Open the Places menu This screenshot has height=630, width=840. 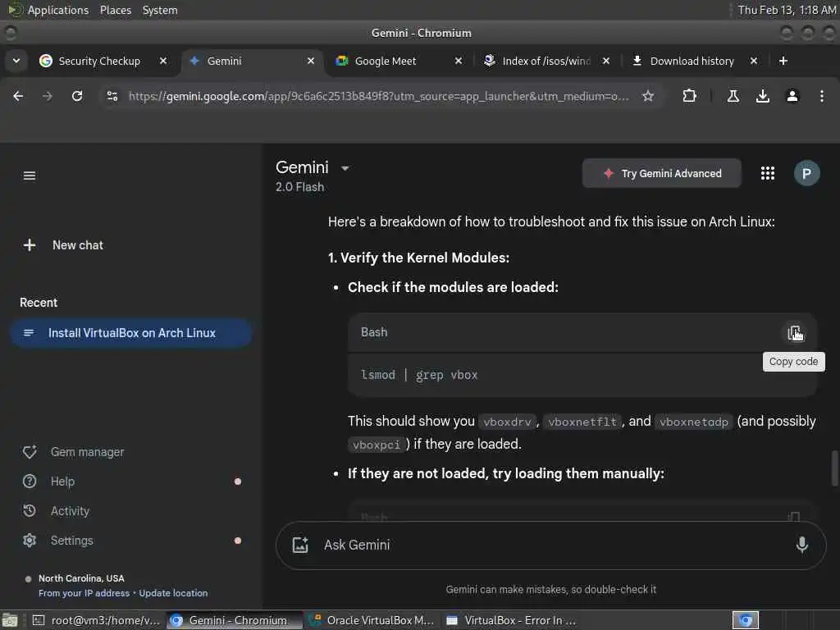pos(115,10)
